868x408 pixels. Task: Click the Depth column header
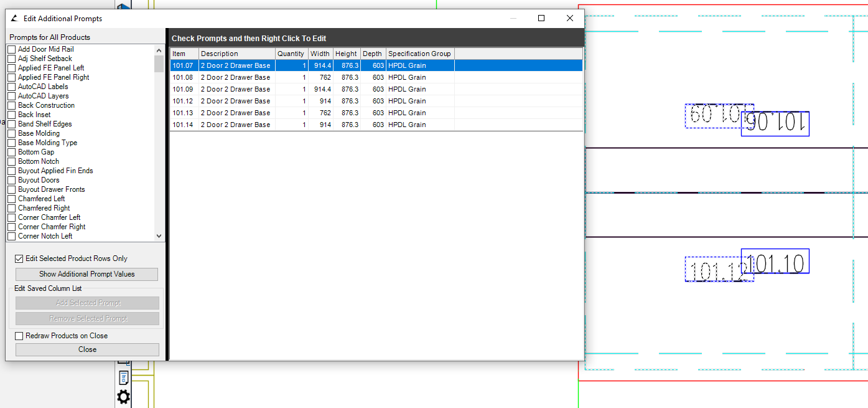373,54
